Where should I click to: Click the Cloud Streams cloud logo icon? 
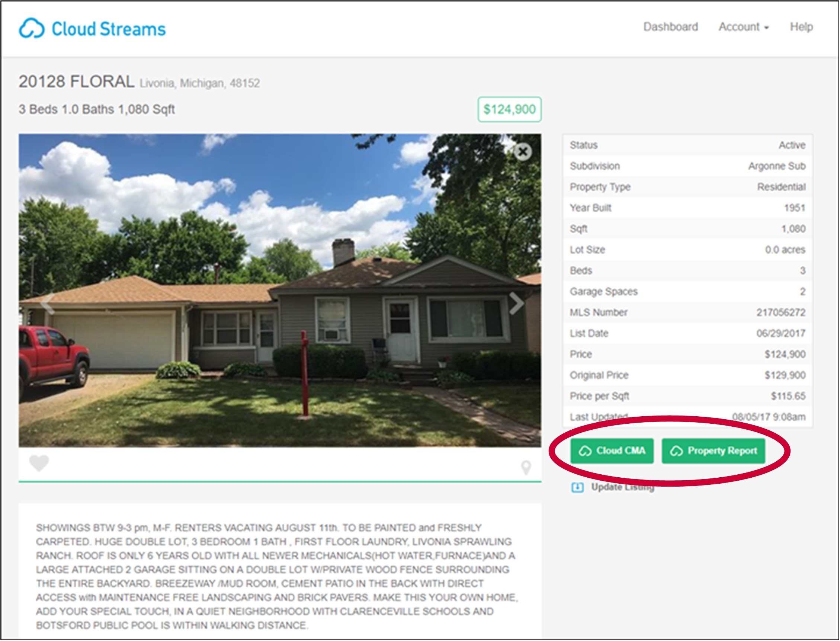pos(32,28)
